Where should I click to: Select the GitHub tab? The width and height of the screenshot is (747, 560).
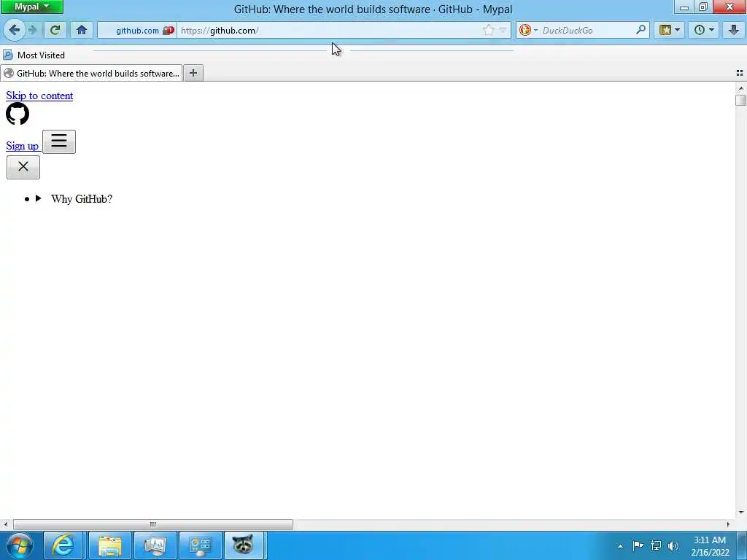(91, 74)
